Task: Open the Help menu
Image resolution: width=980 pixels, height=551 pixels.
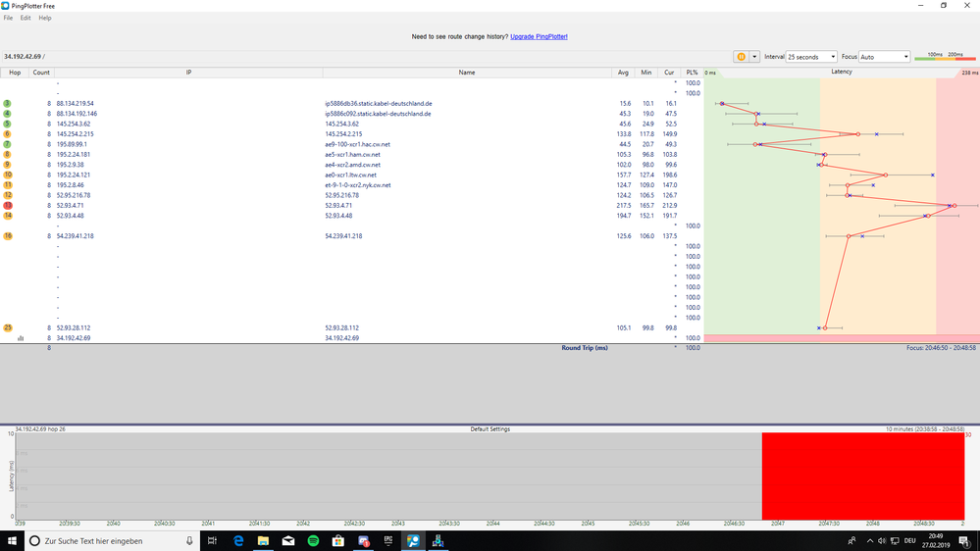Action: 45,18
